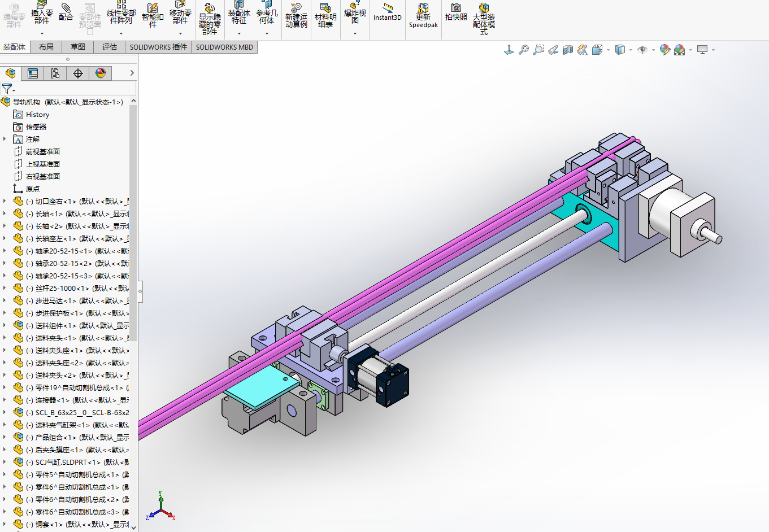Toggle Instant3D mode
The image size is (769, 532).
pyautogui.click(x=387, y=13)
